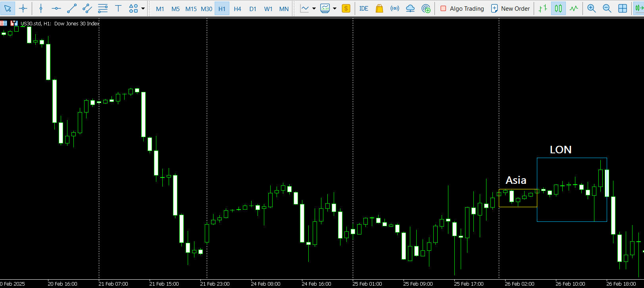
Task: Click the text label tool
Action: click(118, 8)
